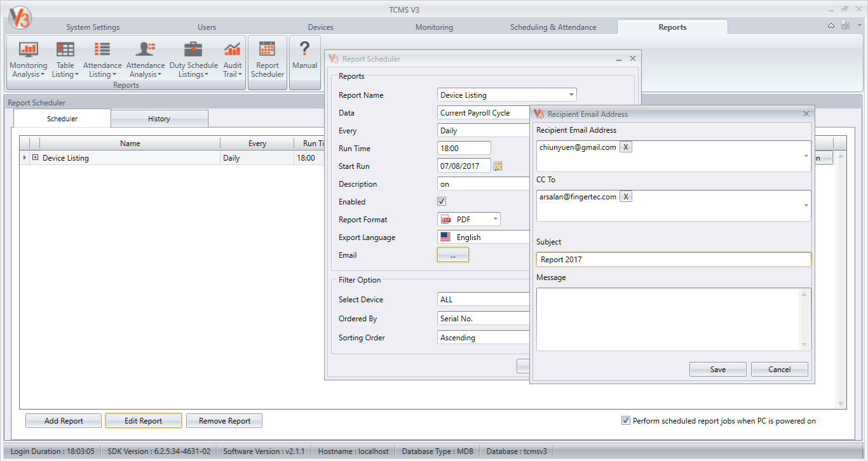Open the Data Current Payroll Cycle dropdown
868x461 pixels.
tap(484, 113)
